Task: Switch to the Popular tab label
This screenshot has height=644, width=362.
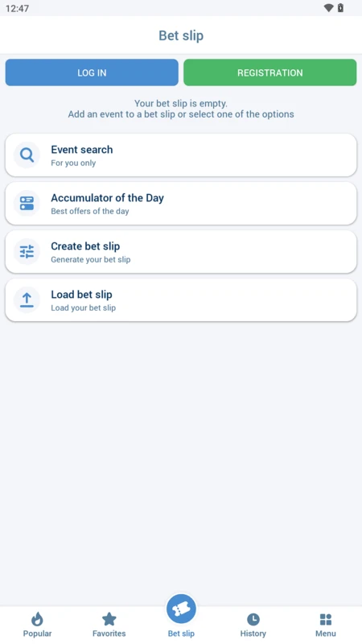Action: point(37,634)
